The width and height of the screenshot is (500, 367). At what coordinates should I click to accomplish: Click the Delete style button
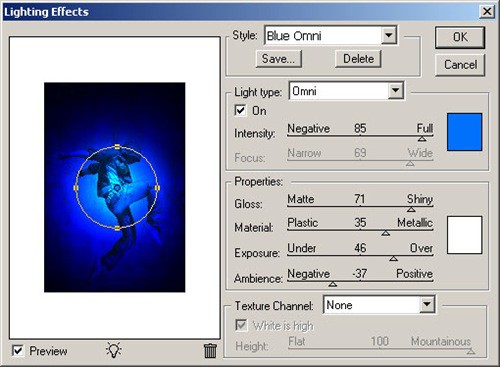pyautogui.click(x=358, y=59)
